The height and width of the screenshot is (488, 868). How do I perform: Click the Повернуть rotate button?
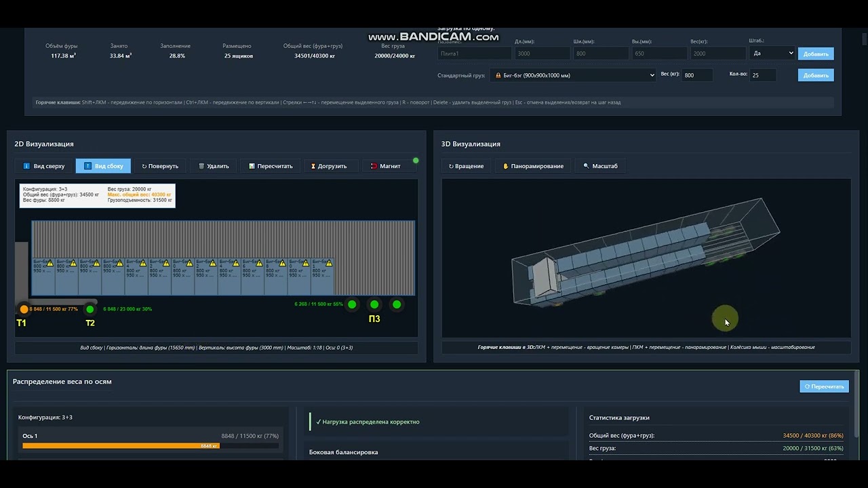pos(160,166)
